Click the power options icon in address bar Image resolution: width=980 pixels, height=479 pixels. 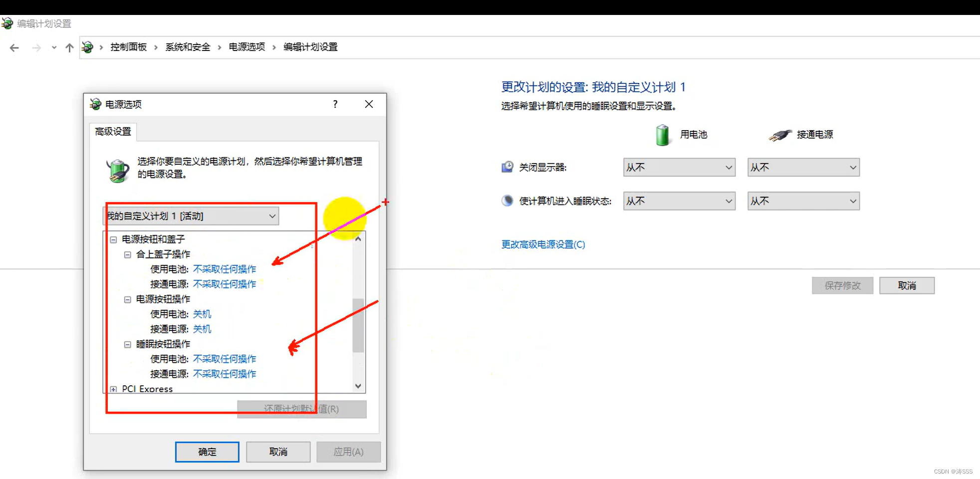88,47
